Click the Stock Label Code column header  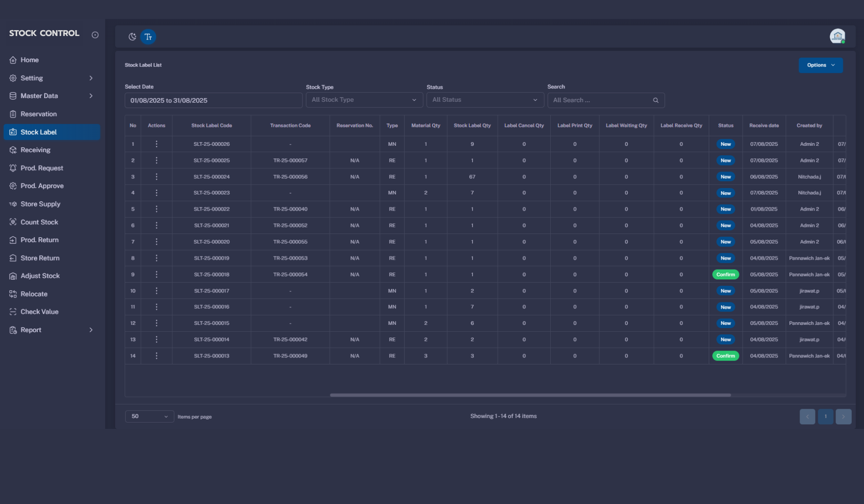click(211, 126)
